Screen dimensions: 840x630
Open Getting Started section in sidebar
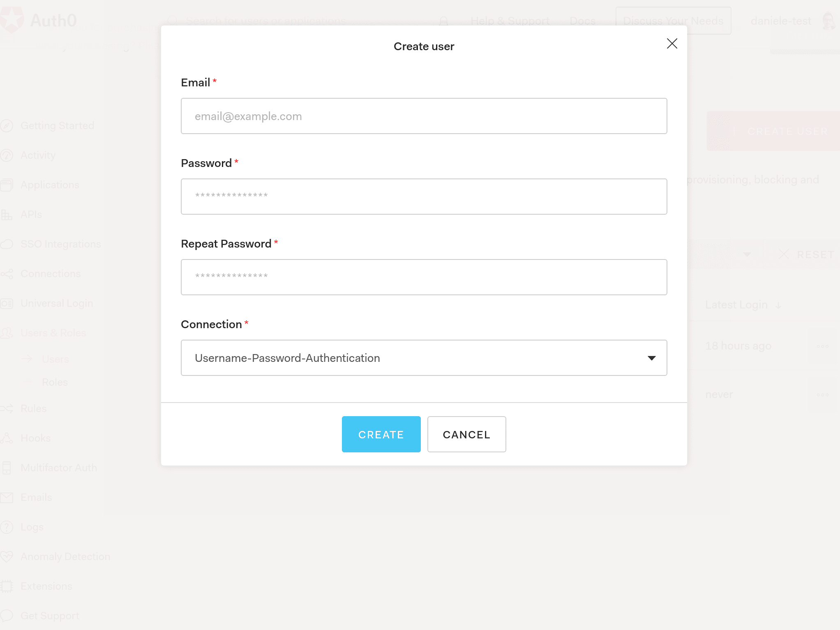[x=57, y=126]
